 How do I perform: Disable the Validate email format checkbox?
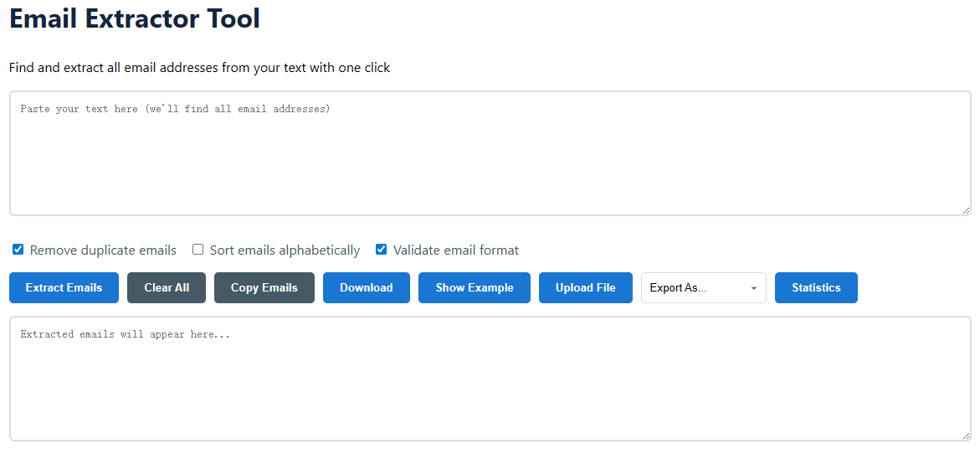382,250
